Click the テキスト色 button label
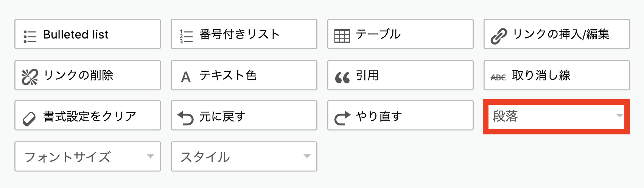The height and width of the screenshot is (188, 644). tap(228, 75)
